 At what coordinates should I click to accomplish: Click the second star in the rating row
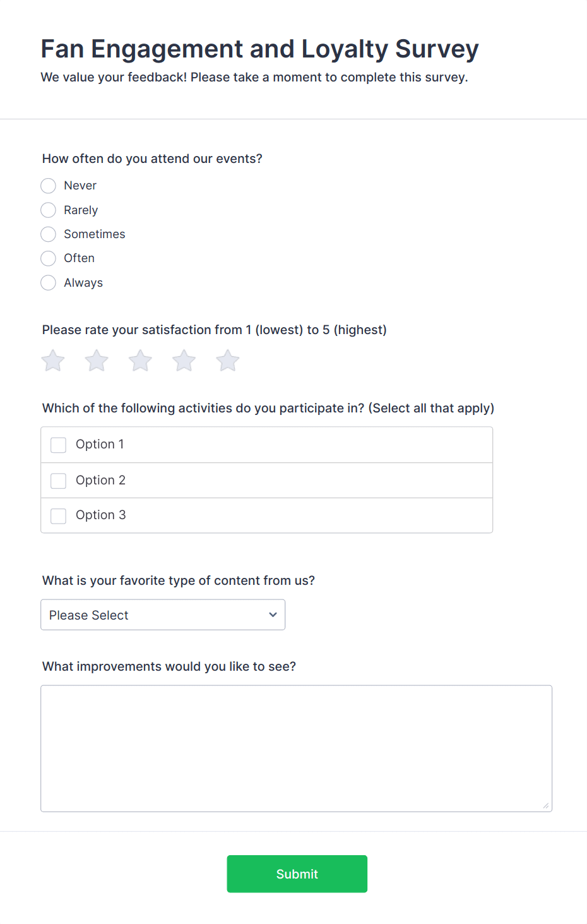coord(96,360)
